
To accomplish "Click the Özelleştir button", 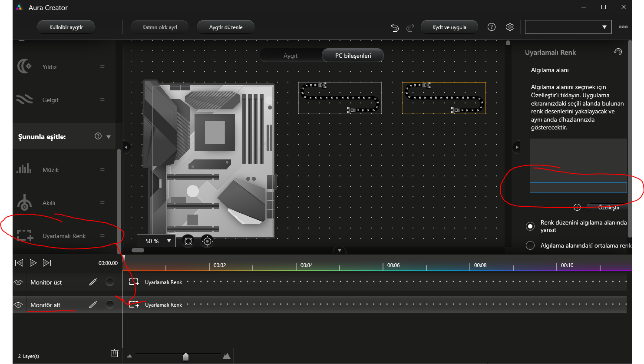I will point(608,207).
